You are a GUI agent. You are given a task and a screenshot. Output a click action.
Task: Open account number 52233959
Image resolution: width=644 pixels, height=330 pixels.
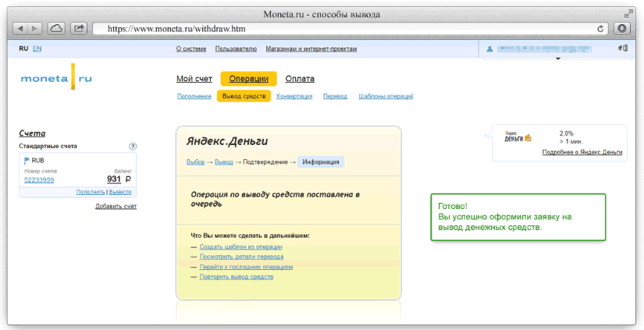coord(39,179)
